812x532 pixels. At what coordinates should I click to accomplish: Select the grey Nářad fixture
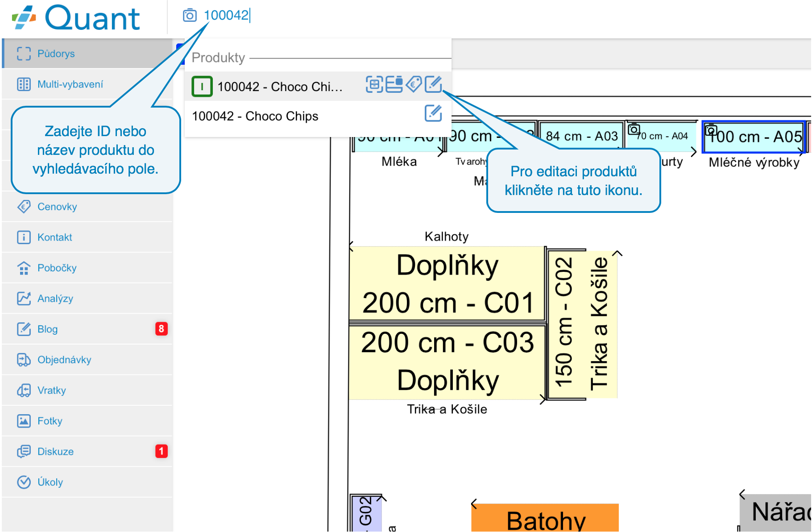pyautogui.click(x=776, y=512)
